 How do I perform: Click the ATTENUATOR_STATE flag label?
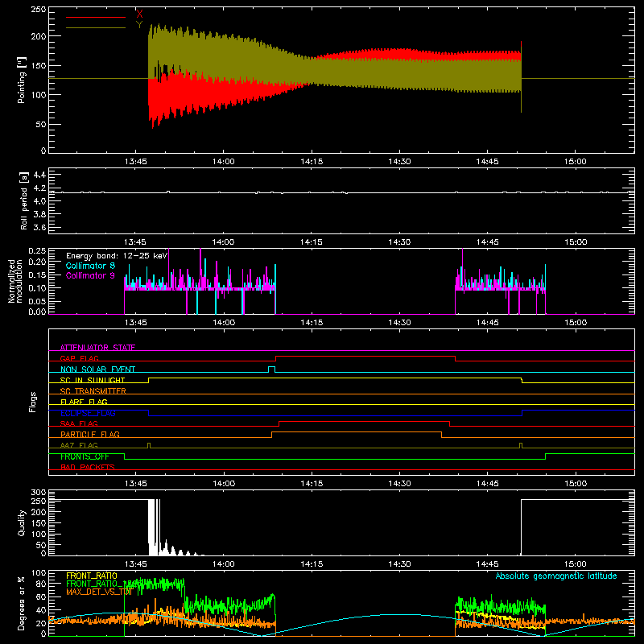tap(97, 348)
